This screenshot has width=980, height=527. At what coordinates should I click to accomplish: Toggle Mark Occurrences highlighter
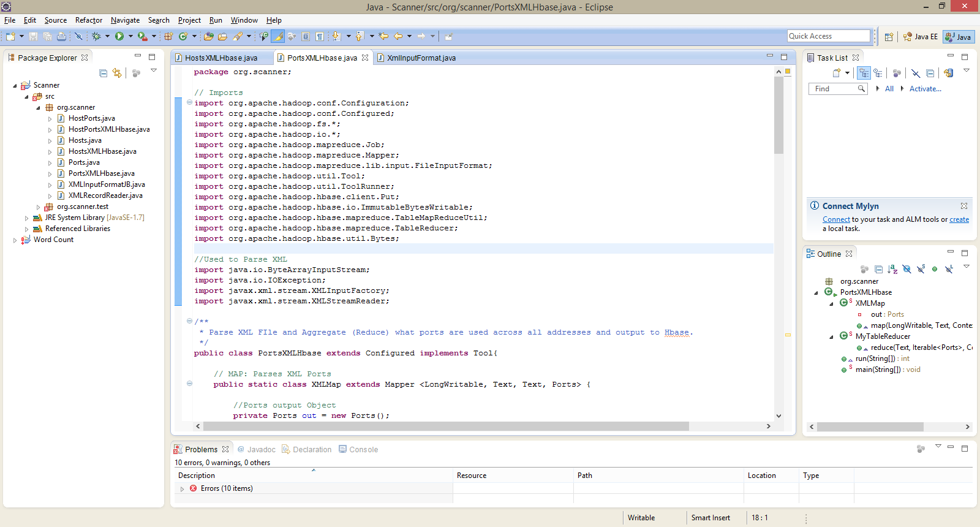(x=278, y=36)
